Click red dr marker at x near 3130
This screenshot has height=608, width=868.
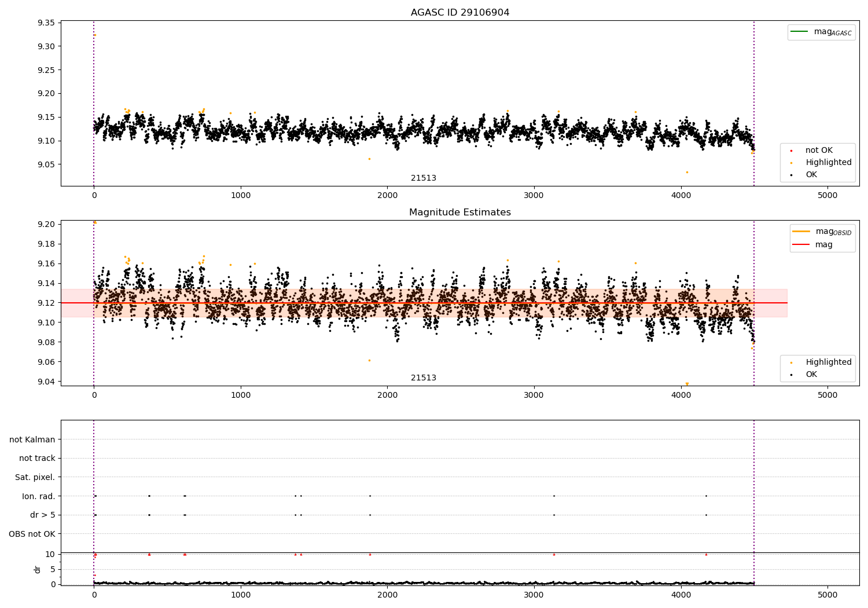(x=554, y=554)
